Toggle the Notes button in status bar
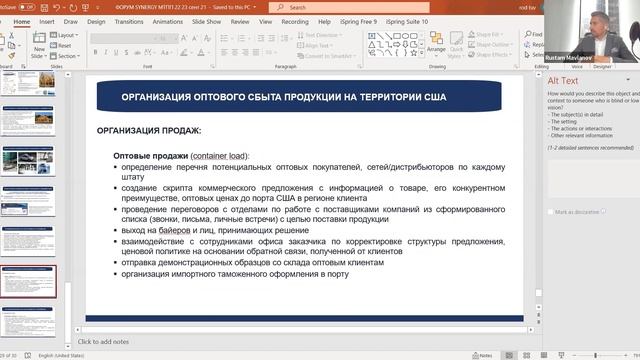Image resolution: width=640 pixels, height=360 pixels. (x=482, y=356)
